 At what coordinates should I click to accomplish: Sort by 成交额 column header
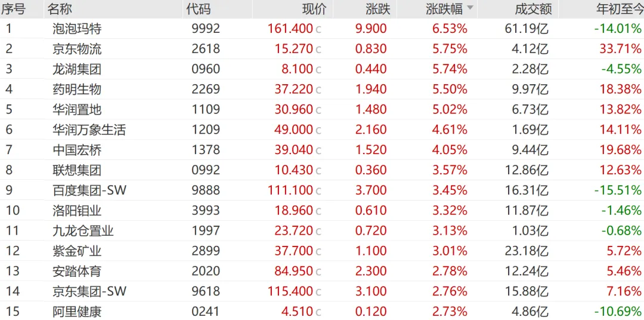pyautogui.click(x=533, y=9)
